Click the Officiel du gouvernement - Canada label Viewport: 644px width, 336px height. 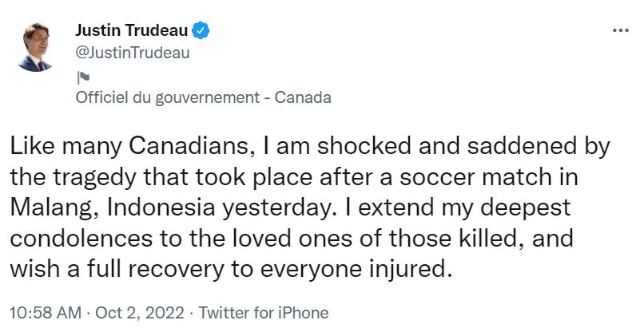(203, 97)
